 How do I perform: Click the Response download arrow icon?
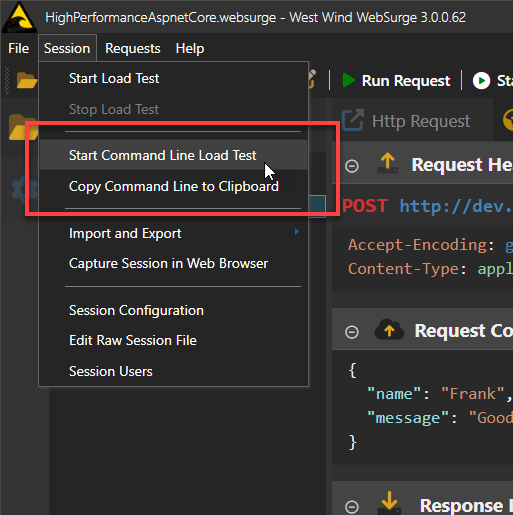(389, 502)
